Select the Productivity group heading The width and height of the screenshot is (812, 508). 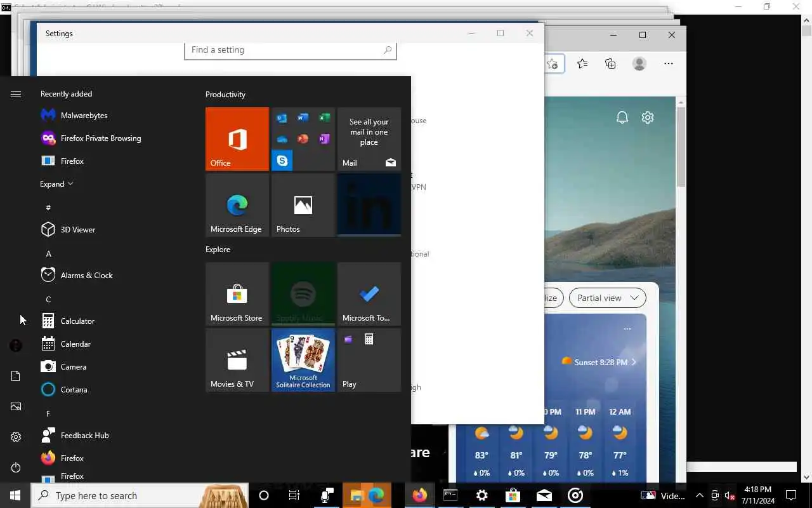(225, 94)
